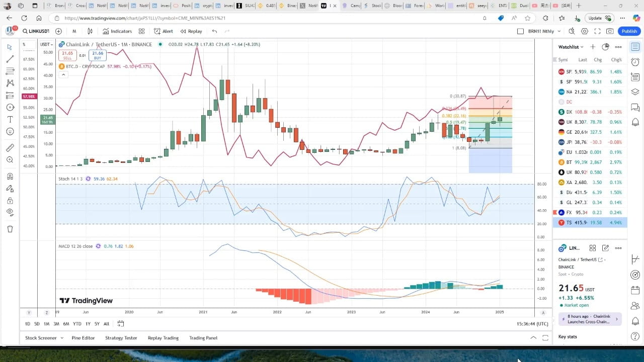644x362 pixels.
Task: Toggle the magnet mode icon
Action: [x=10, y=176]
